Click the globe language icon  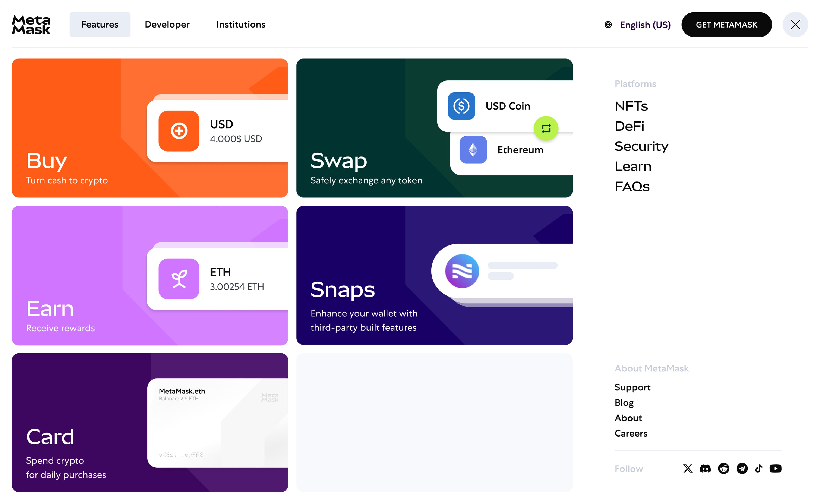tap(608, 25)
